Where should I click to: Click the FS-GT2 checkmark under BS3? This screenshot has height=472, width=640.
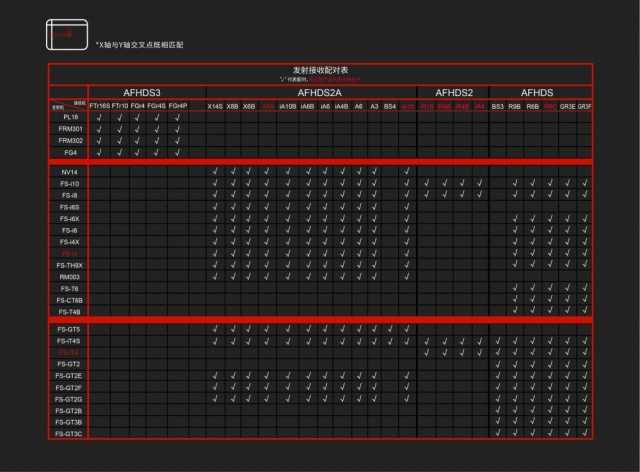(497, 364)
